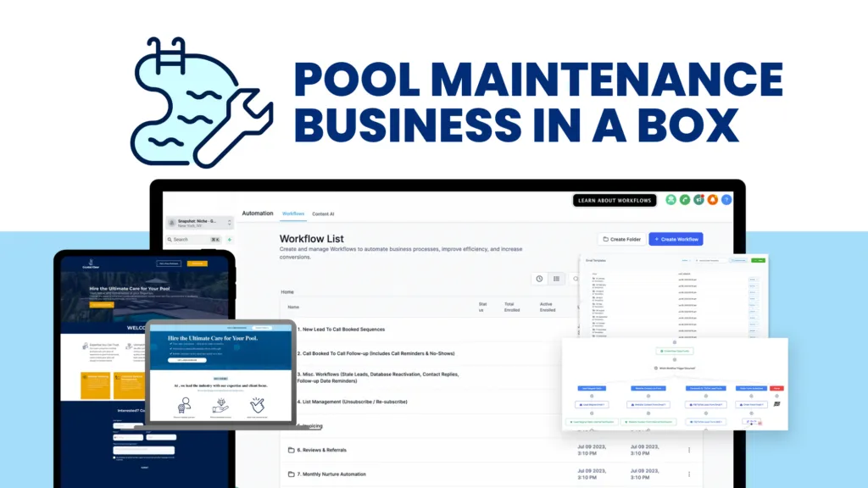Screen dimensions: 868x488
Task: Click the megaphone announcements icon
Action: pyautogui.click(x=698, y=200)
